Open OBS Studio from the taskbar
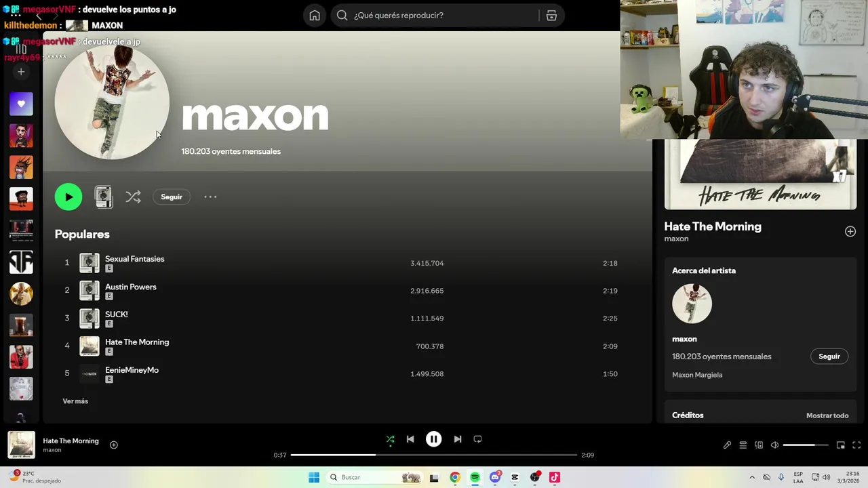The image size is (868, 488). 535,477
